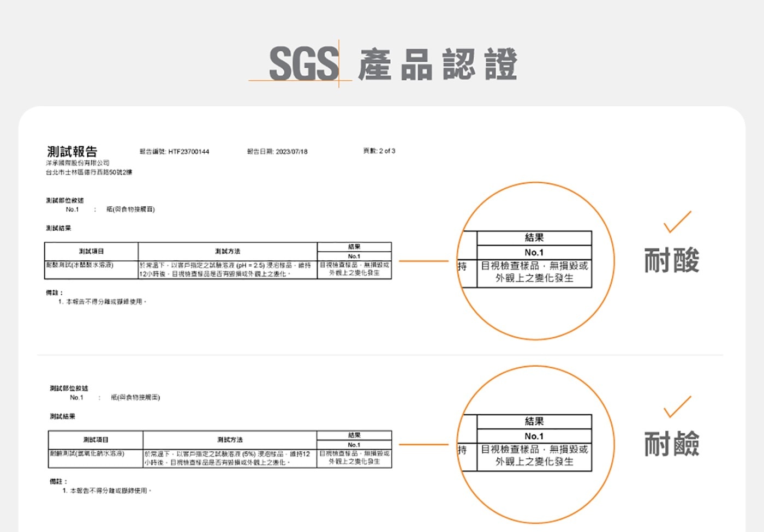Click the large 耐酸 label

coord(672,260)
